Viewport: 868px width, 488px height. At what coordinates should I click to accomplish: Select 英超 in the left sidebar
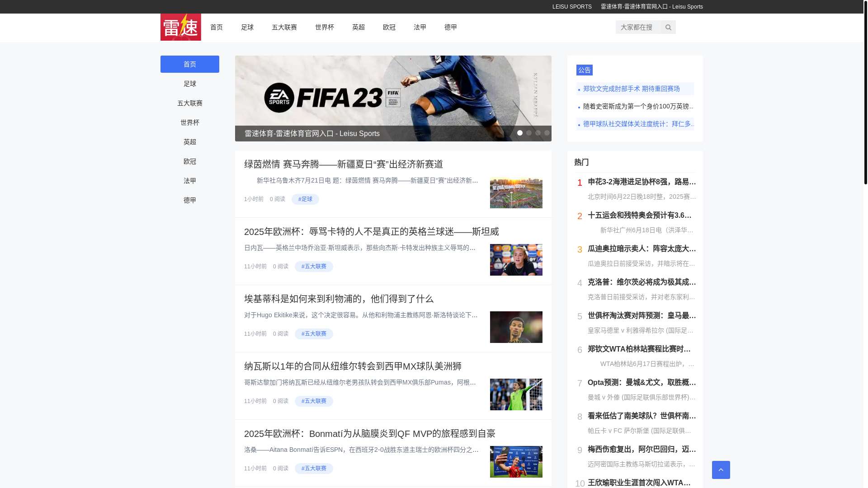click(190, 142)
